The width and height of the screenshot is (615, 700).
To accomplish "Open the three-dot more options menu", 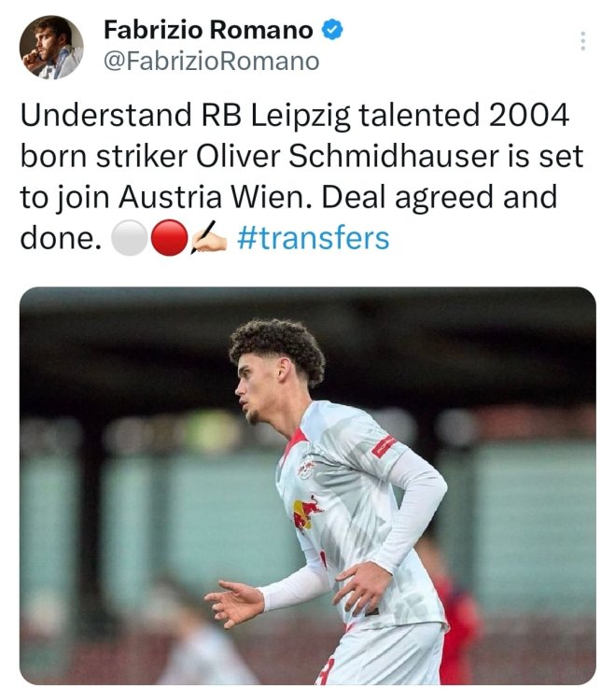I will coord(583,41).
